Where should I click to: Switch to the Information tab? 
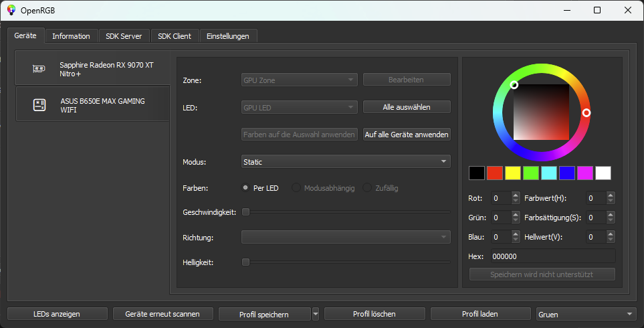tap(71, 36)
